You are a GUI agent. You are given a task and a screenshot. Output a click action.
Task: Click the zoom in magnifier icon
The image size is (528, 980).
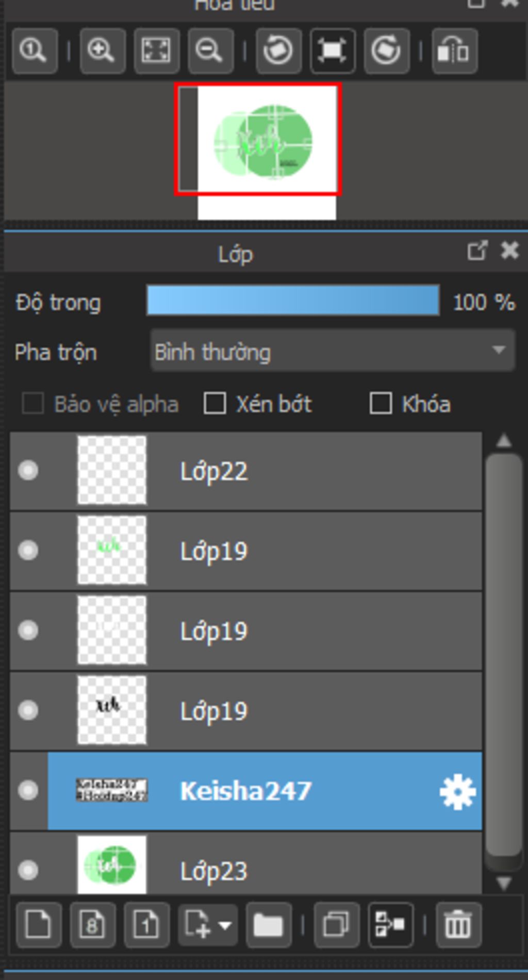click(102, 51)
